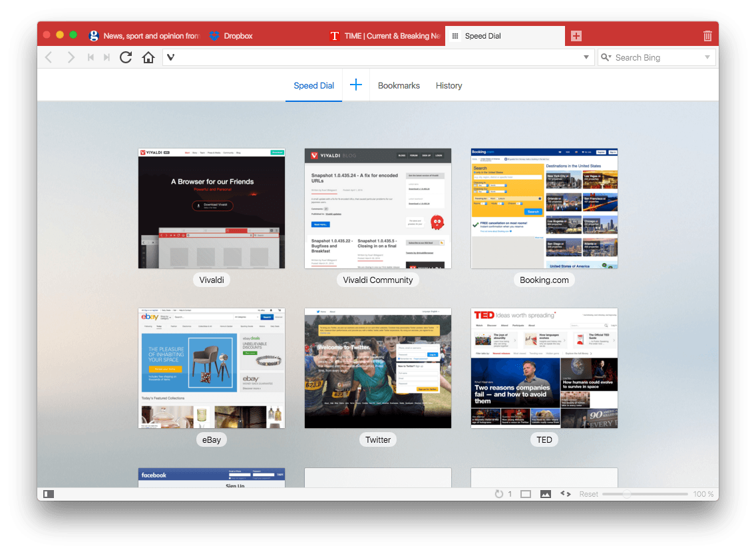Open the Booking.com speed dial thumbnail

click(x=544, y=208)
